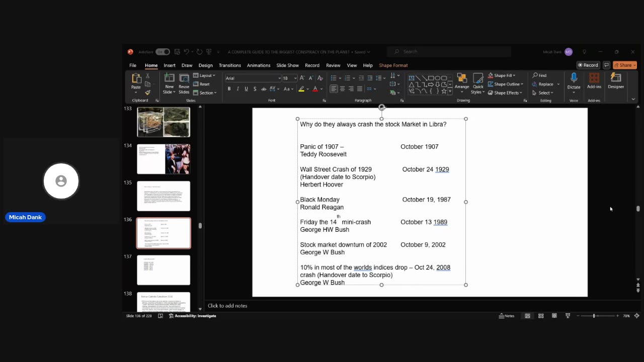Toggle Bold formatting
Image resolution: width=644 pixels, height=362 pixels.
point(229,89)
